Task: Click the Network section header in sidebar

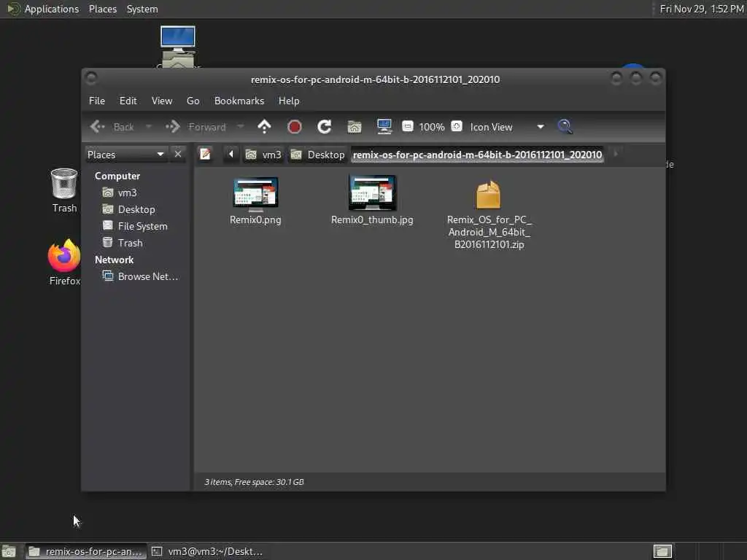Action: (114, 260)
